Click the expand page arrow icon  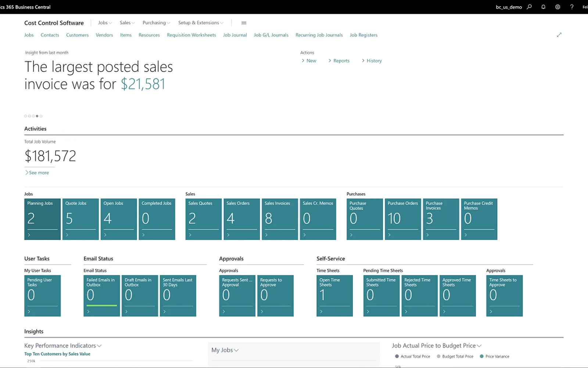click(x=559, y=35)
